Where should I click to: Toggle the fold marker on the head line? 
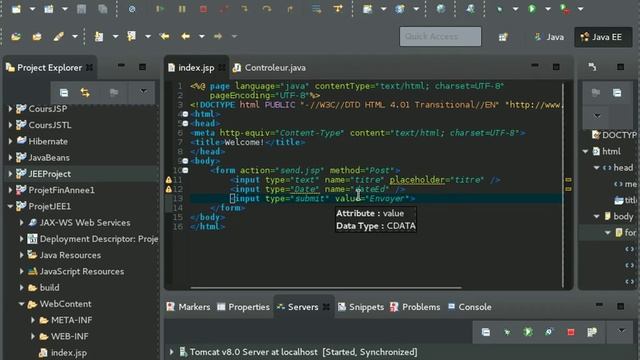(x=185, y=123)
